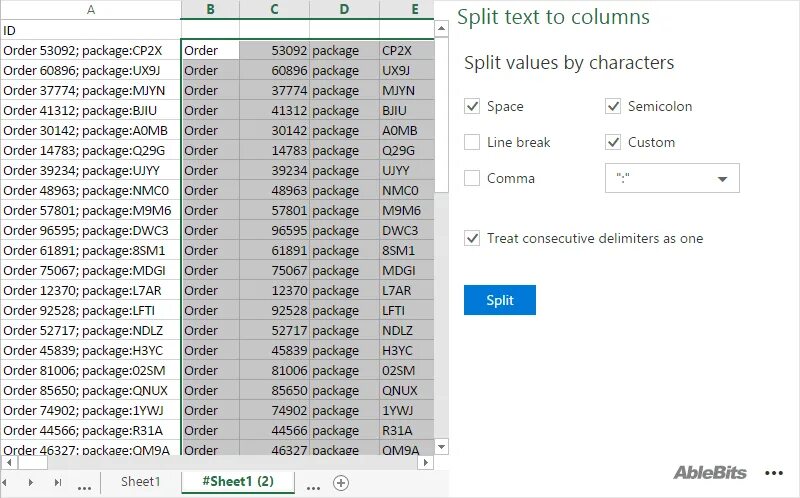
Task: Show hidden sheets via ellipsis after #Sheet1 (2)
Action: (x=313, y=486)
